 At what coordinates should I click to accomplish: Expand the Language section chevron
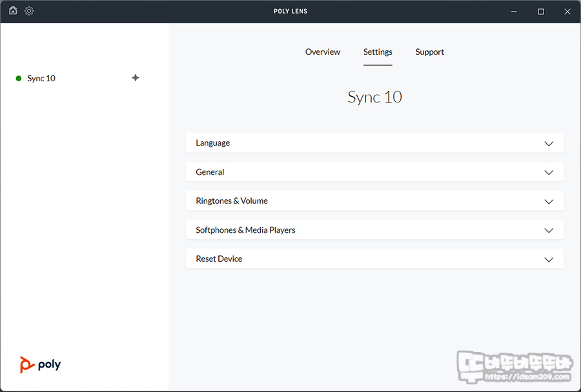coord(549,144)
